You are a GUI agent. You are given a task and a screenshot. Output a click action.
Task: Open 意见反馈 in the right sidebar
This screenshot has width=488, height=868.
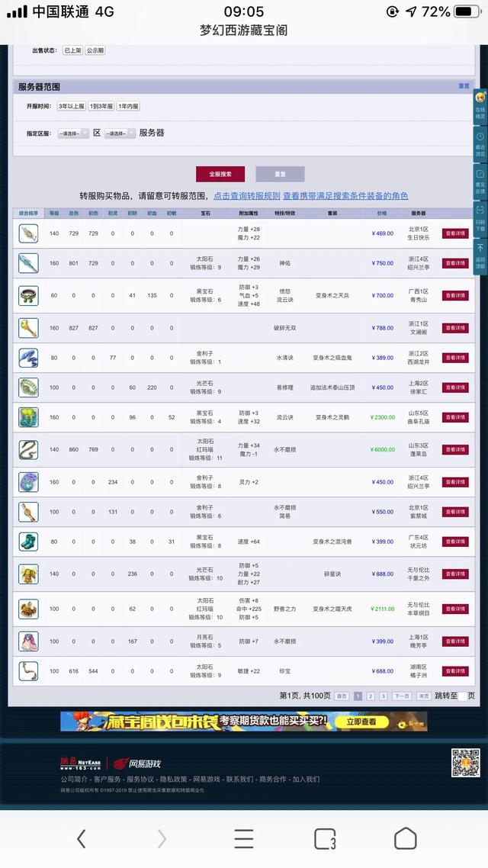480,181
